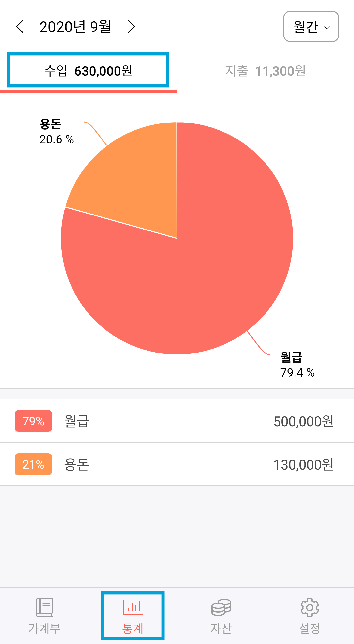Viewport: 354px width, 644px height.
Task: Tap the 월급 79.4 % chart label
Action: (x=297, y=365)
